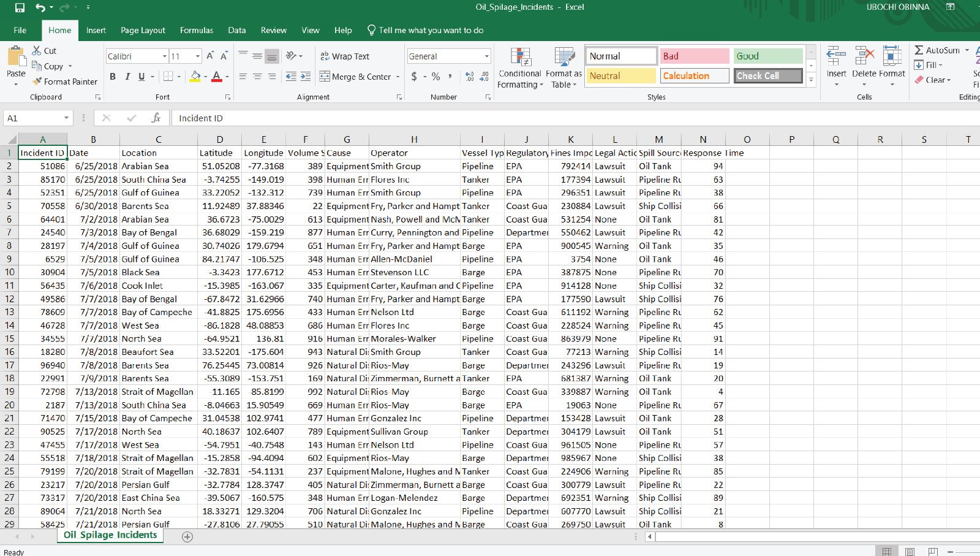The height and width of the screenshot is (556, 980).
Task: Open the Calibri font name dropdown
Action: coord(165,56)
